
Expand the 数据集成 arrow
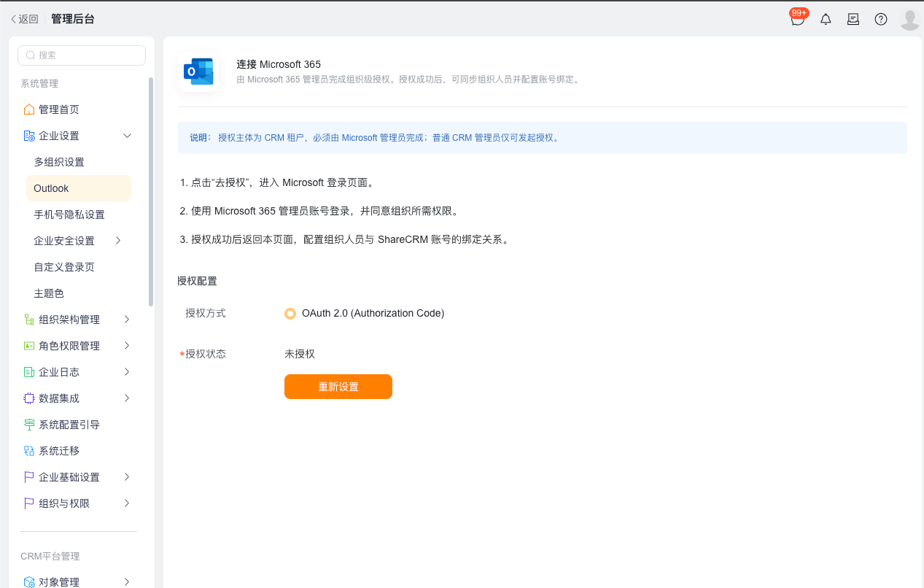coord(127,398)
